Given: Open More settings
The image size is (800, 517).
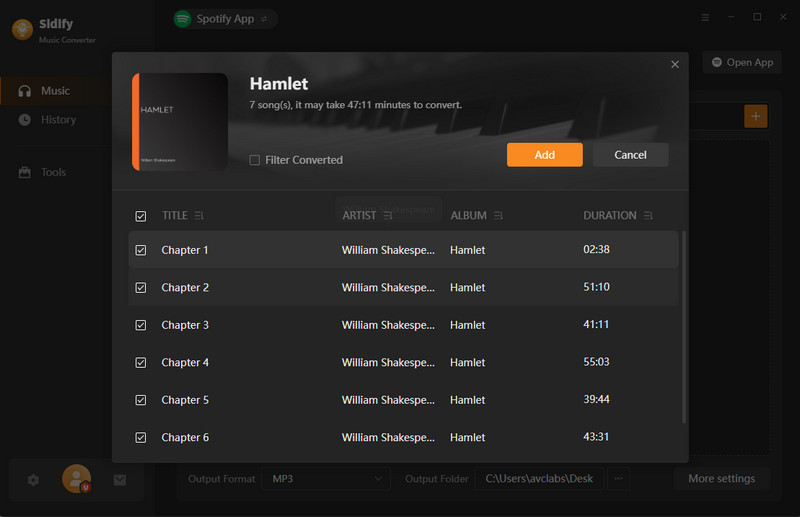Looking at the screenshot, I should tap(721, 479).
